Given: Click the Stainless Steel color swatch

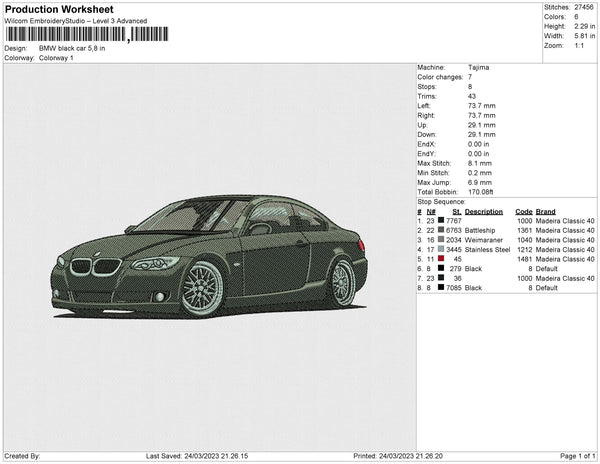Looking at the screenshot, I should pyautogui.click(x=443, y=249).
